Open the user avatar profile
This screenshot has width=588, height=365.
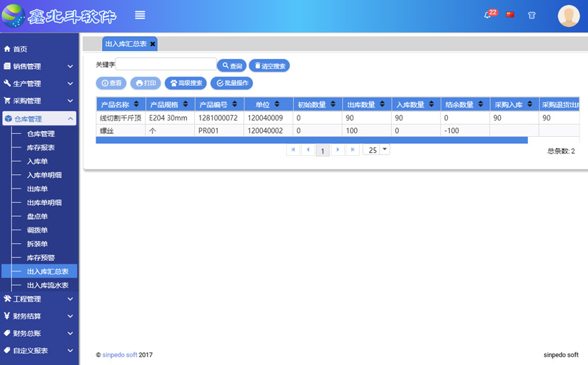pos(568,16)
